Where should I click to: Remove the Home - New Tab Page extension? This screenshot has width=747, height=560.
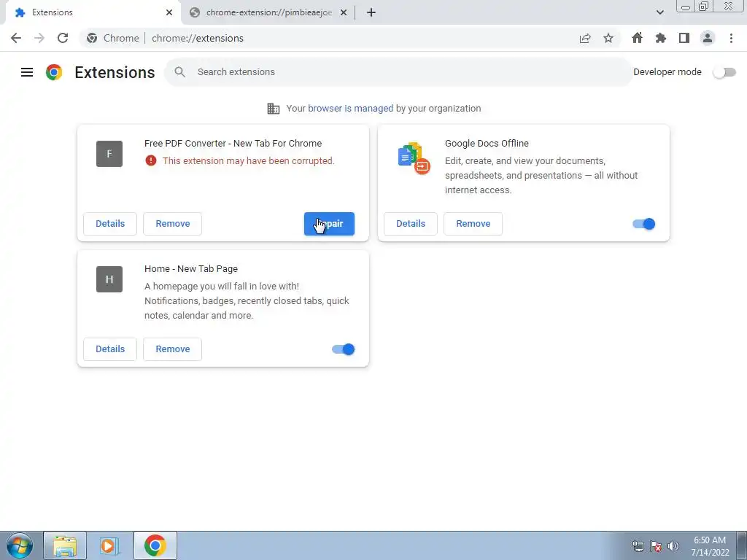tap(172, 349)
